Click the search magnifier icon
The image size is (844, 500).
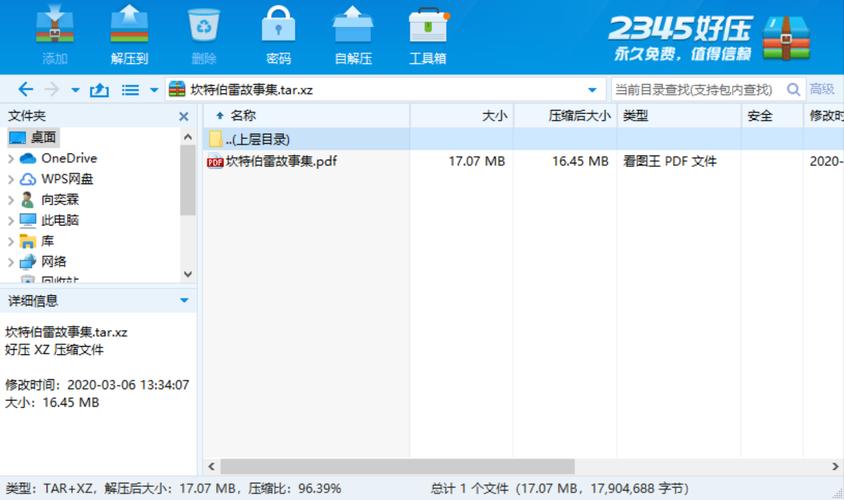click(x=793, y=89)
